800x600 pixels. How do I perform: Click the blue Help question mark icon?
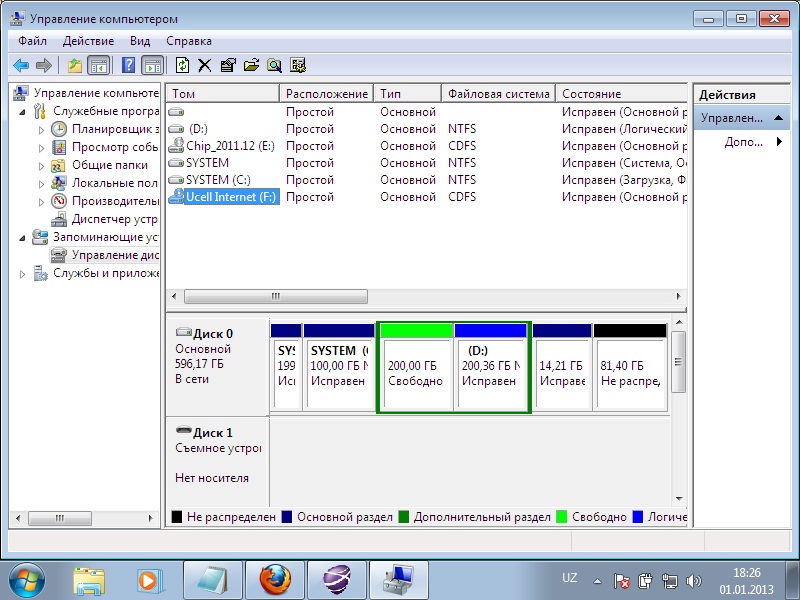(x=128, y=65)
